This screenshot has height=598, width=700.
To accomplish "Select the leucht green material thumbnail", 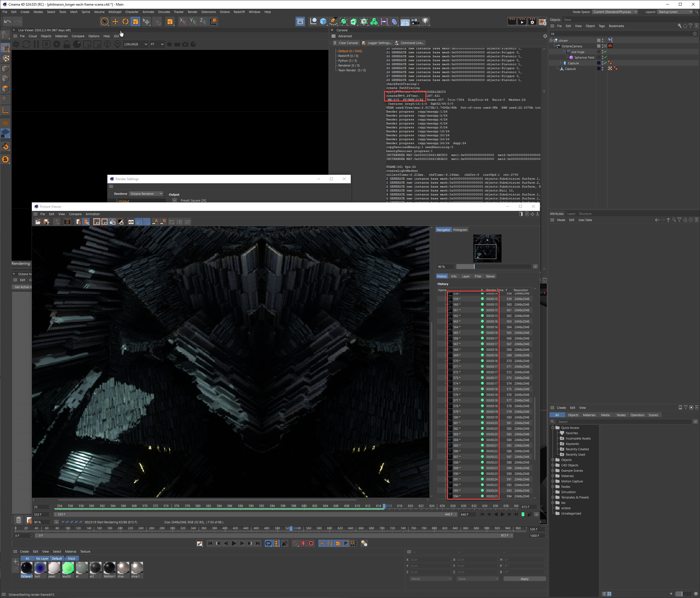I will point(68,568).
